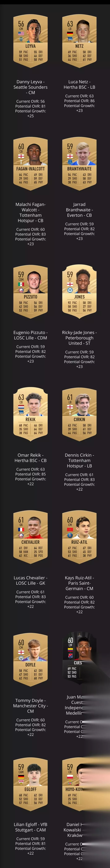
Task: Open Danny Leyva's player card
Action: click(31, 41)
